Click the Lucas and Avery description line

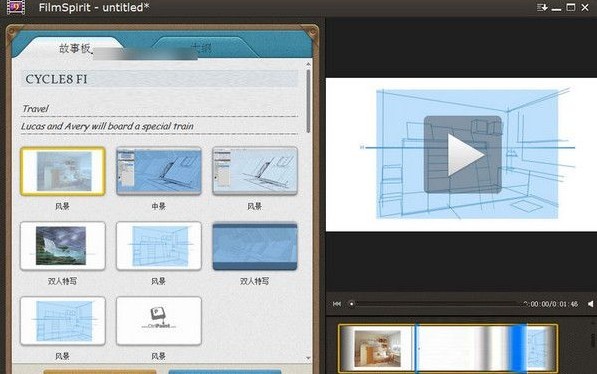pos(107,126)
